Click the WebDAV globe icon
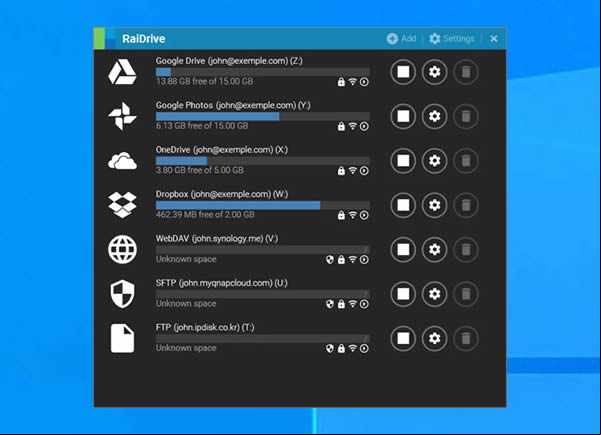 [122, 250]
